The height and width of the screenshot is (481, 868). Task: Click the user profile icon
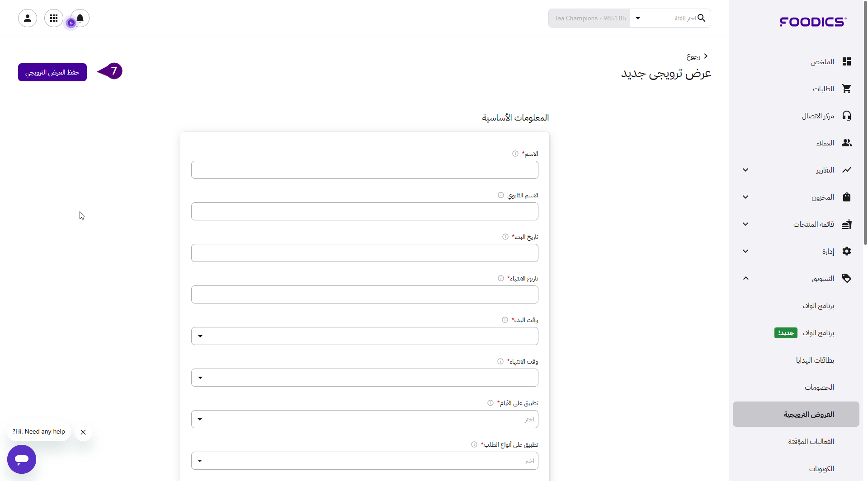coord(28,18)
